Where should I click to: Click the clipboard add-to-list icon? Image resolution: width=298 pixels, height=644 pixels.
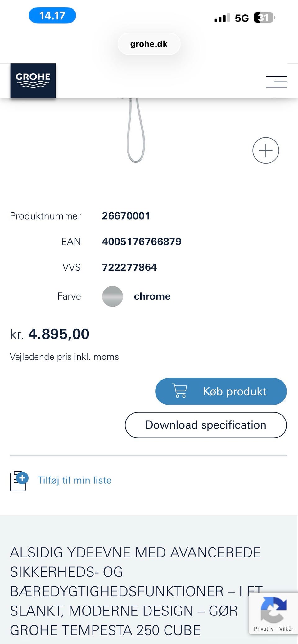pos(19,481)
